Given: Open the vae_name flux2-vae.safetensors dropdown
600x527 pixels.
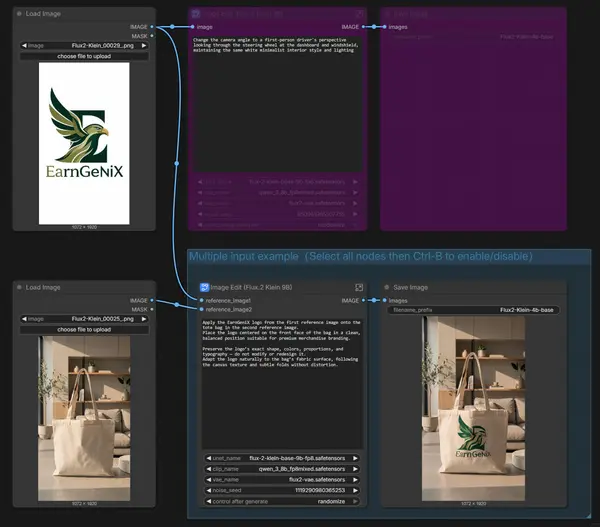Looking at the screenshot, I should click(x=282, y=480).
